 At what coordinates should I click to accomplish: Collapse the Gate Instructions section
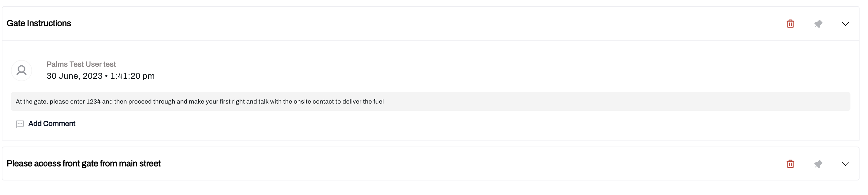click(x=845, y=24)
